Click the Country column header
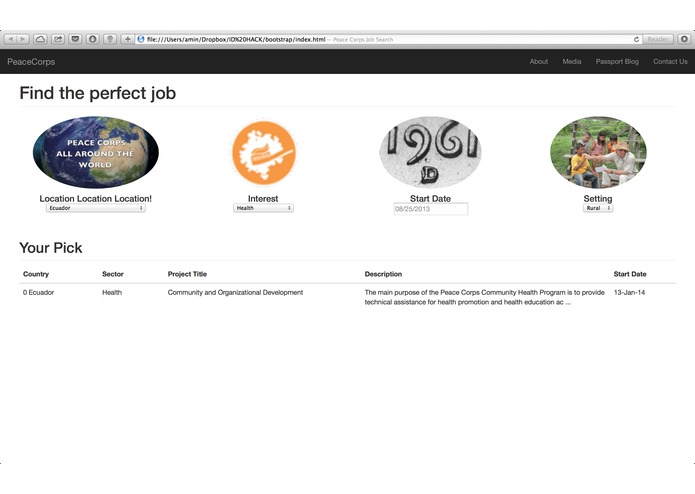Viewport: 695px width, 494px height. point(36,274)
